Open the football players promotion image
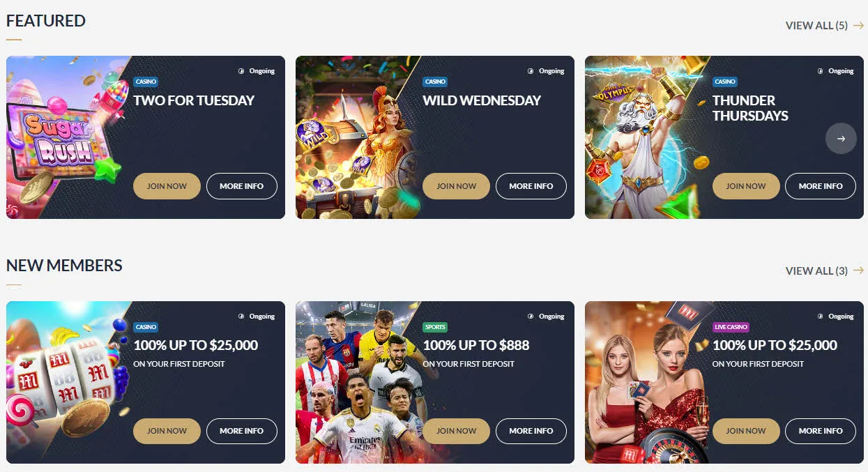Screen dimensions: 868x472 (x=357, y=382)
